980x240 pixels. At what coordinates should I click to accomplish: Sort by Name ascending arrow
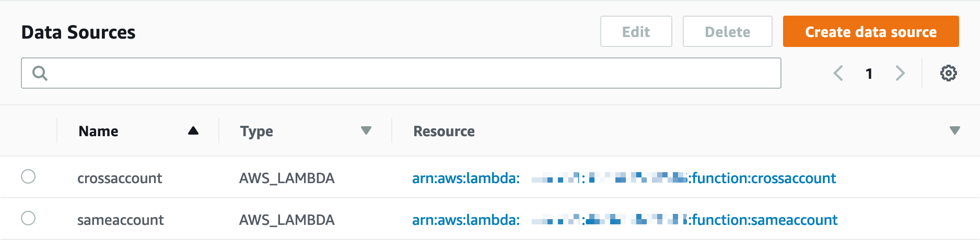point(193,131)
